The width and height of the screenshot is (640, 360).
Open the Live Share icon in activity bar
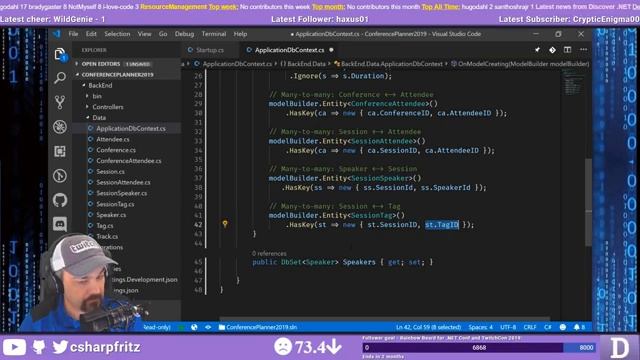tap(60, 176)
